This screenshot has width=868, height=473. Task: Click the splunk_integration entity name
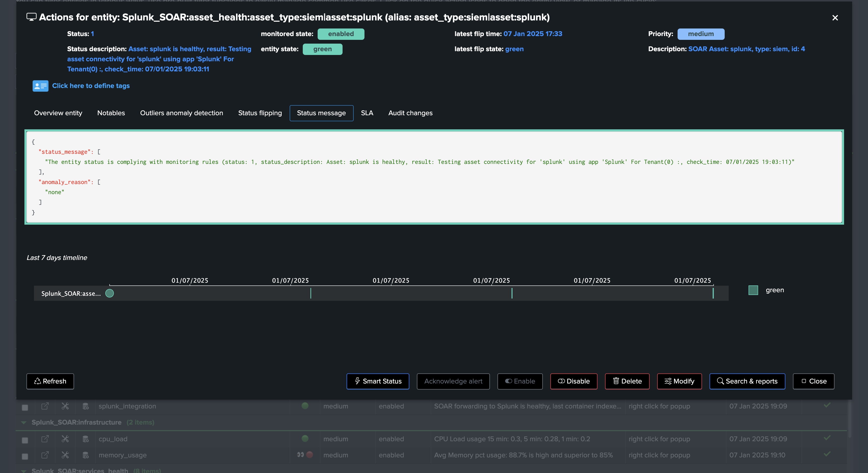click(127, 406)
